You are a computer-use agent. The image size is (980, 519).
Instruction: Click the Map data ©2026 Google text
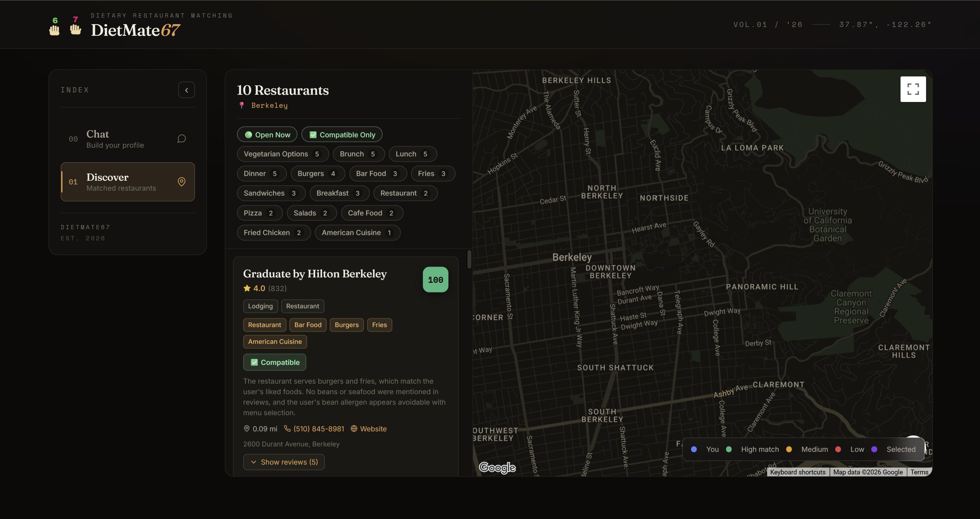[868, 472]
